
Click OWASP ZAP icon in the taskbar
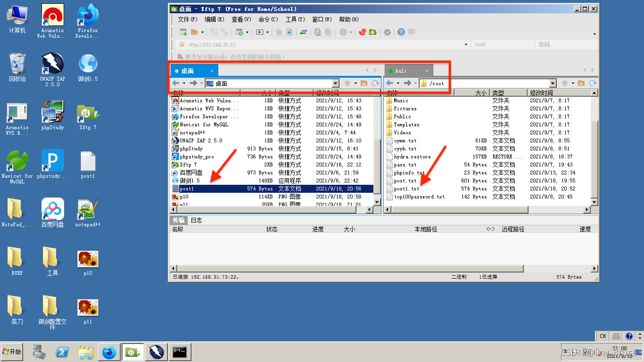pos(156,352)
